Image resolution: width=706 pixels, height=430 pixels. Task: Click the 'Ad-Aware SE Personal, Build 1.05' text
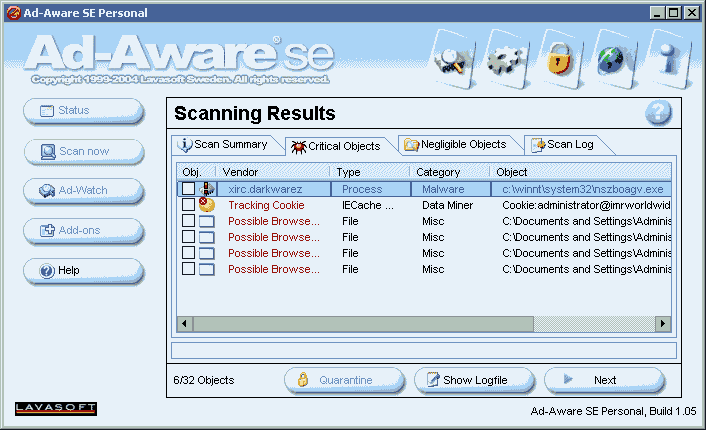pos(613,411)
